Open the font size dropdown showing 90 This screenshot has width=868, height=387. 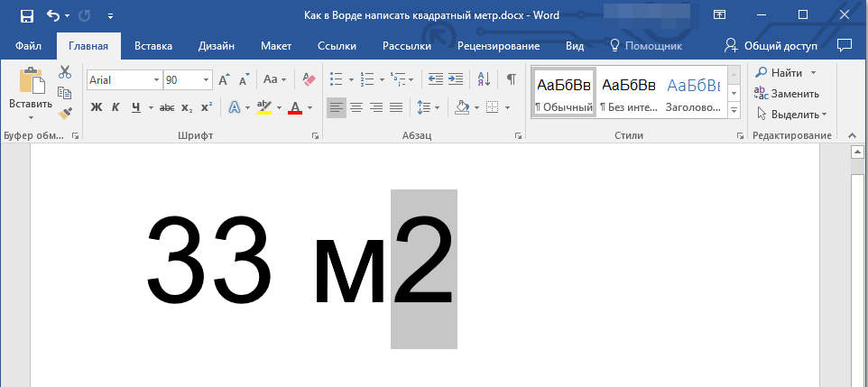[x=207, y=80]
